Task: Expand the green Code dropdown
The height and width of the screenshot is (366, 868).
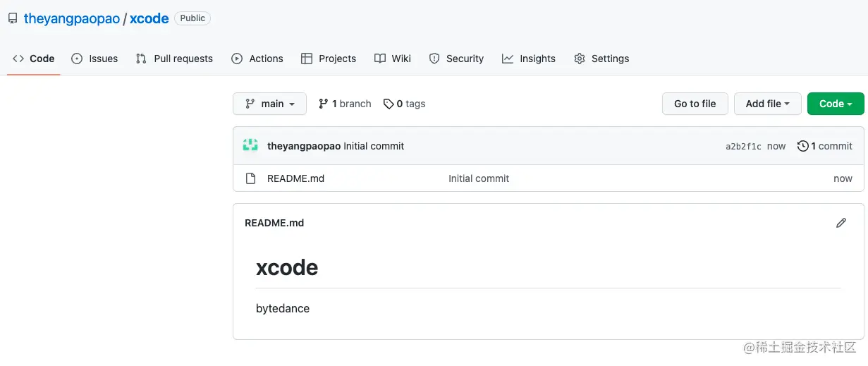Action: click(x=835, y=104)
